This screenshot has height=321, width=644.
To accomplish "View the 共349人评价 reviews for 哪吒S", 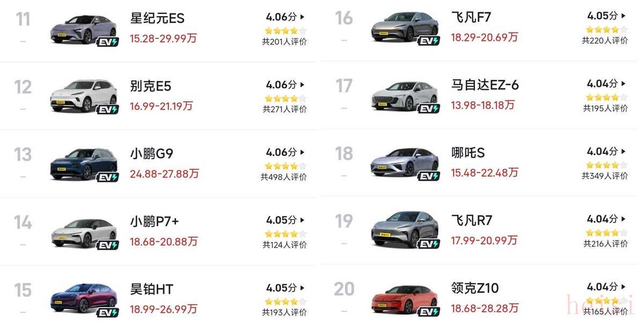I will pyautogui.click(x=605, y=176).
